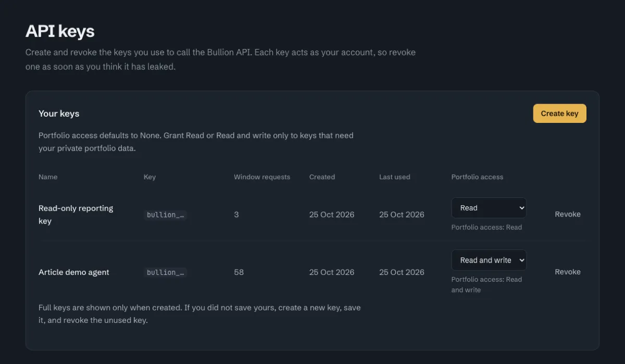
Task: Click the 'Portfolio access: Read' status text
Action: coord(486,227)
